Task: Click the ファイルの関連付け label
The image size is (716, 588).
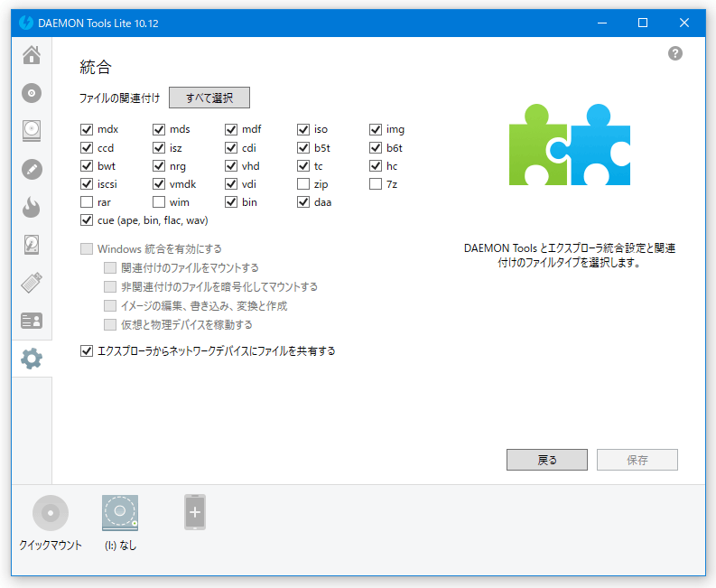Action: pyautogui.click(x=120, y=98)
